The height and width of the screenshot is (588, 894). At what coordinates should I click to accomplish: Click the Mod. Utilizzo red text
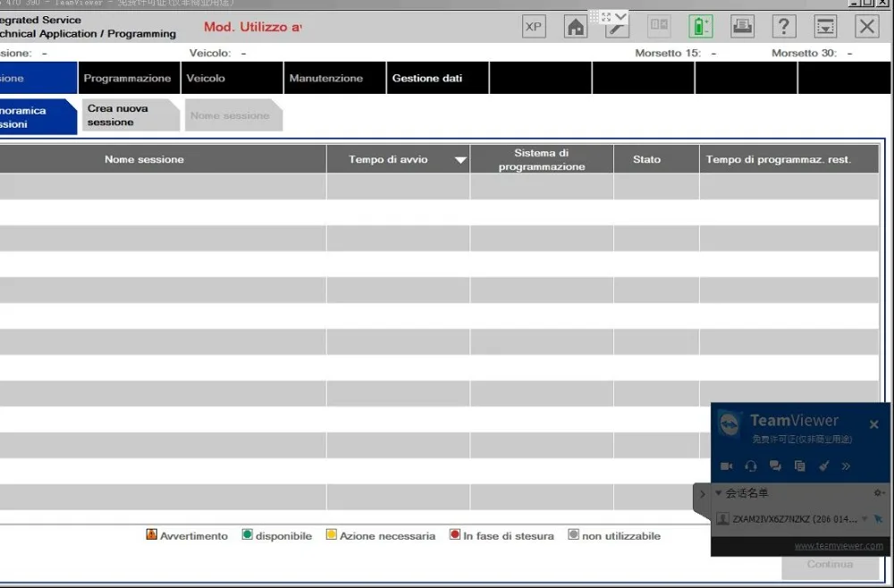tap(253, 27)
